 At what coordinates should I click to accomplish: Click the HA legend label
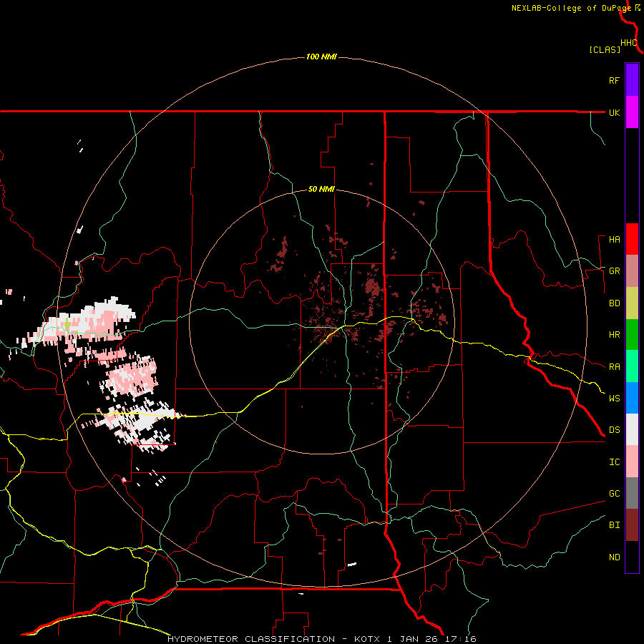pyautogui.click(x=615, y=240)
